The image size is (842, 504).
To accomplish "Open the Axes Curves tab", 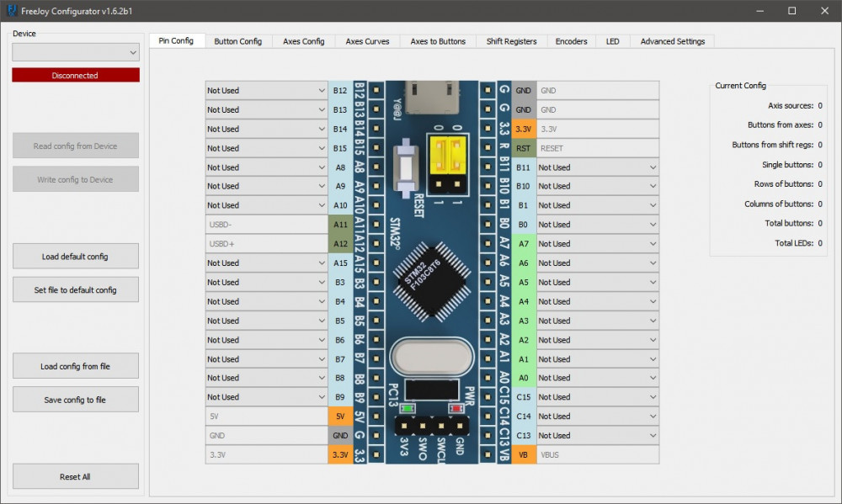I will coord(367,41).
